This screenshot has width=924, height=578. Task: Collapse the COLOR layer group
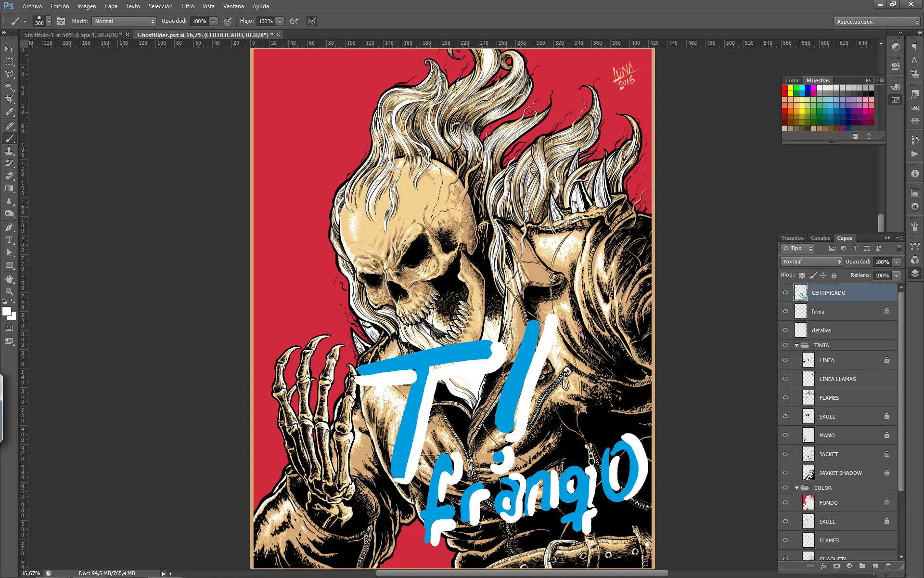[796, 488]
